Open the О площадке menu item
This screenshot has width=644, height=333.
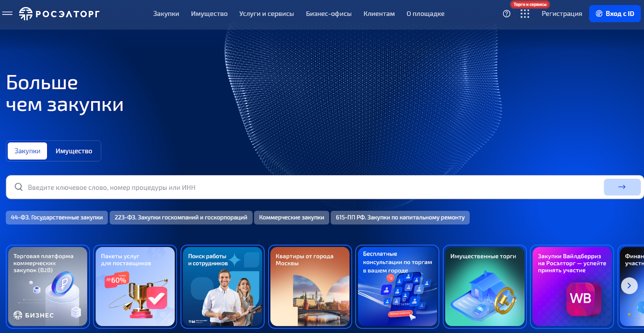coord(425,14)
